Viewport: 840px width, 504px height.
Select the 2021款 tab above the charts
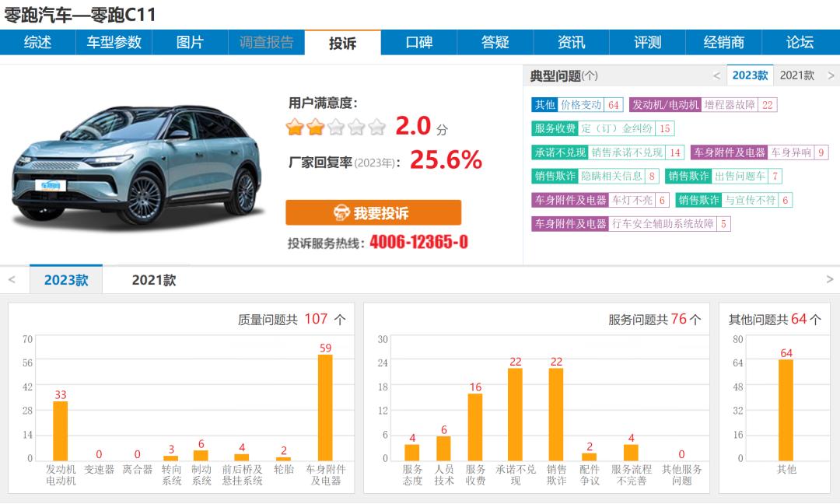[153, 280]
